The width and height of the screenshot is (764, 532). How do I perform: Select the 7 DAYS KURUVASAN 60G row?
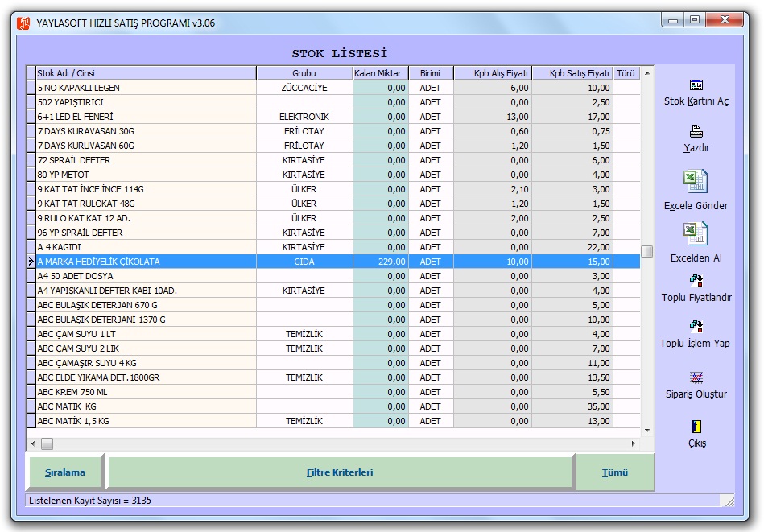[x=333, y=146]
